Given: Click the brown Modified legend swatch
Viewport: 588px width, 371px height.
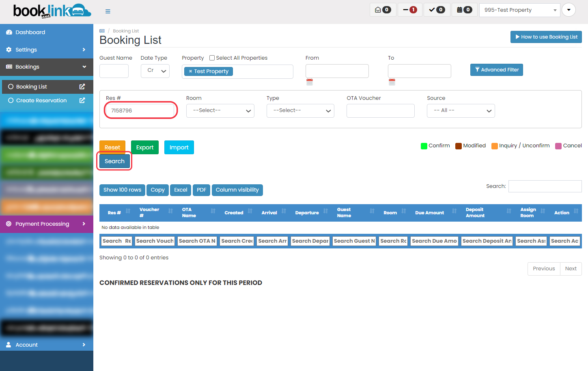Looking at the screenshot, I should point(459,146).
